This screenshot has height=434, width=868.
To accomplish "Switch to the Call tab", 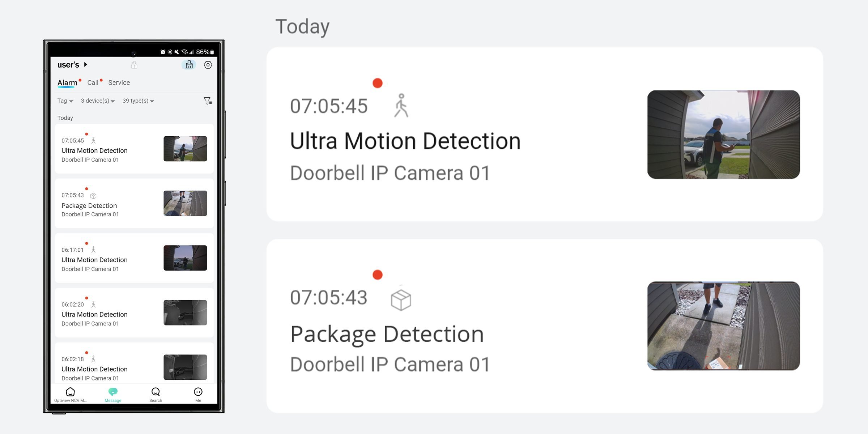I will tap(93, 82).
